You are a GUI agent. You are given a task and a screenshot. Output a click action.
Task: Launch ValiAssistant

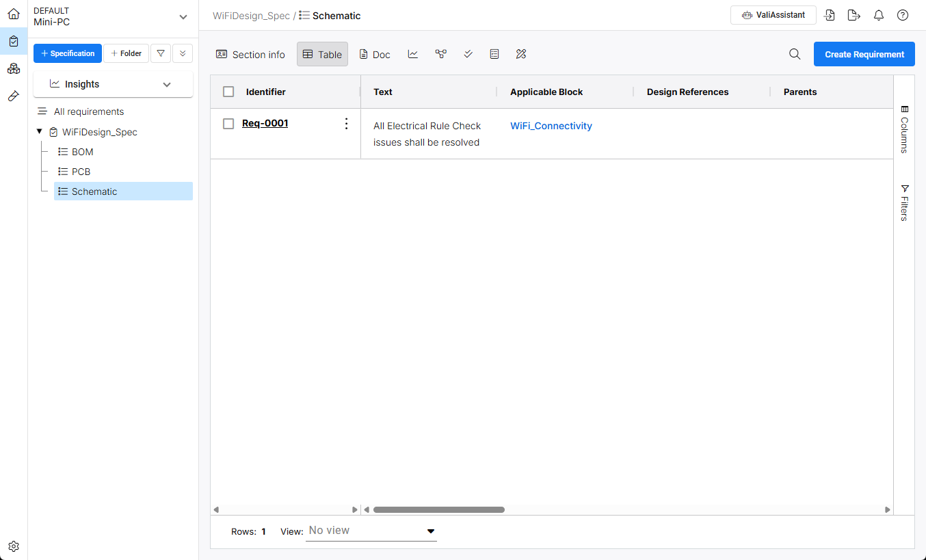773,15
